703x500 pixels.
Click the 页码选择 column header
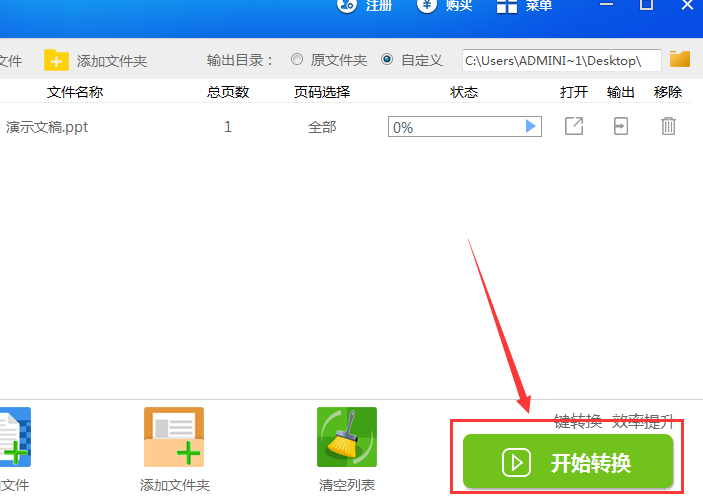click(322, 92)
